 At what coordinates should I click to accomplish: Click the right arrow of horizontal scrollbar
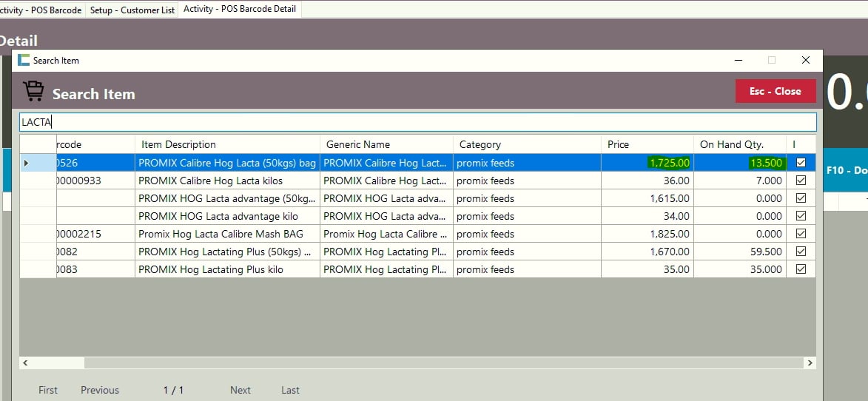(810, 363)
